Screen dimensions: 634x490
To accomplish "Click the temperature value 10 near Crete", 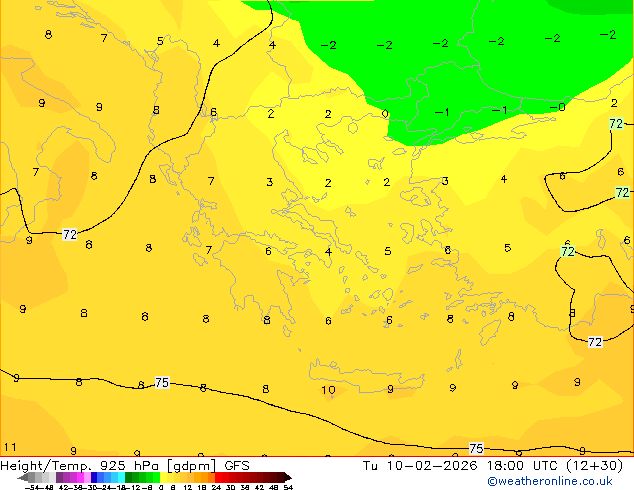I will (328, 390).
